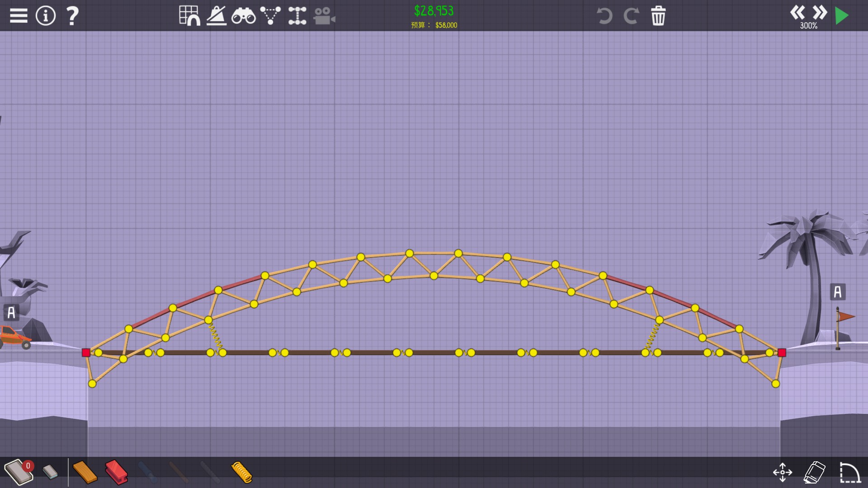Open the help question mark
This screenshot has height=488, width=868.
point(72,16)
